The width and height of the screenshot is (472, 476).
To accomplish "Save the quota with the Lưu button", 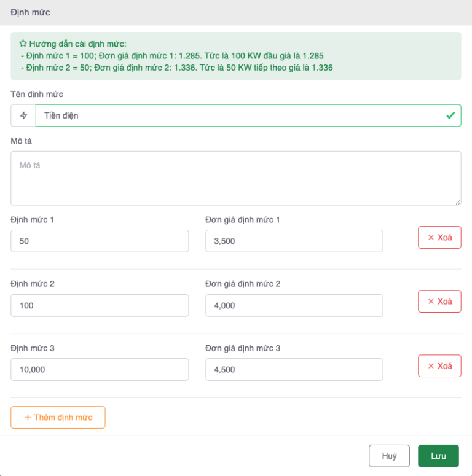I will [x=438, y=456].
